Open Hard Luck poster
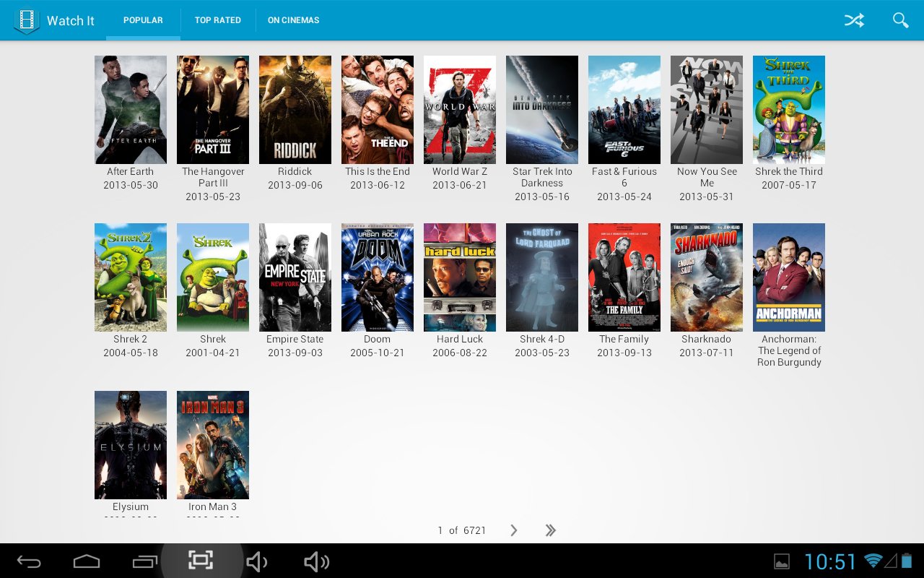The width and height of the screenshot is (924, 578). pyautogui.click(x=460, y=277)
